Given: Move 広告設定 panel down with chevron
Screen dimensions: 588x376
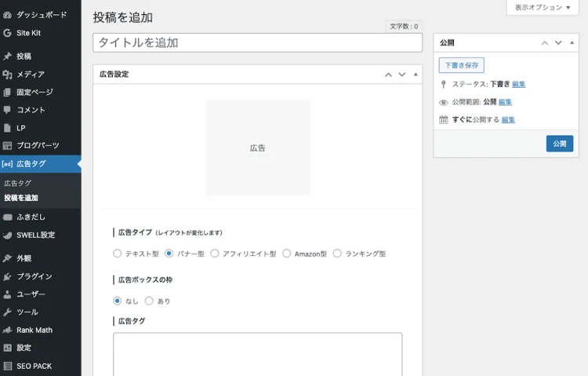Looking at the screenshot, I should coord(402,75).
